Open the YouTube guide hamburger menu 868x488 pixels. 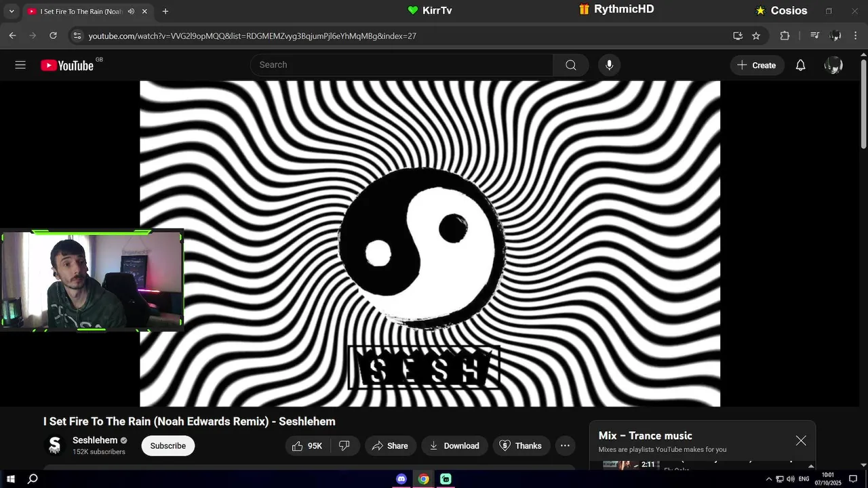[20, 65]
